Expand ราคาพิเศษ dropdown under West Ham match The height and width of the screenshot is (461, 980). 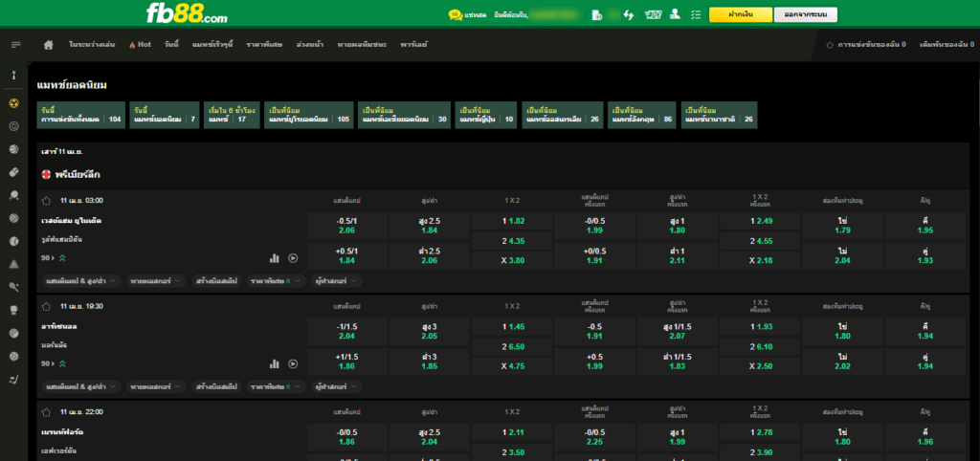click(276, 281)
